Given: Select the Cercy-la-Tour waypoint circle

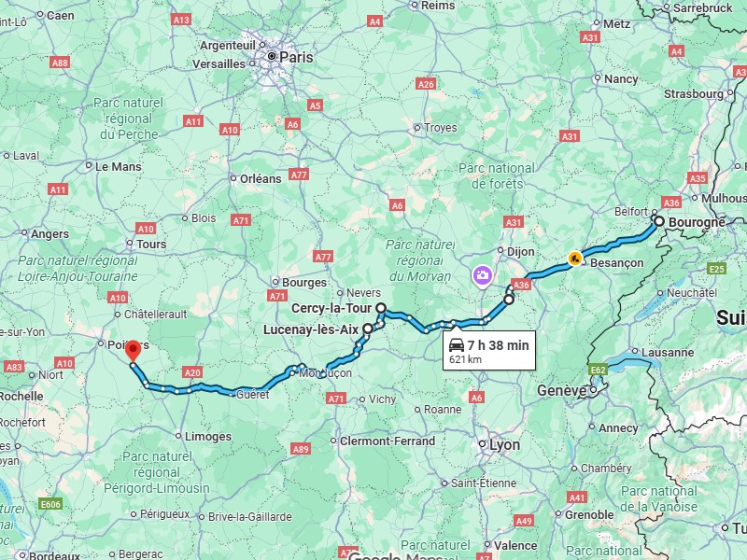Looking at the screenshot, I should click(x=381, y=308).
